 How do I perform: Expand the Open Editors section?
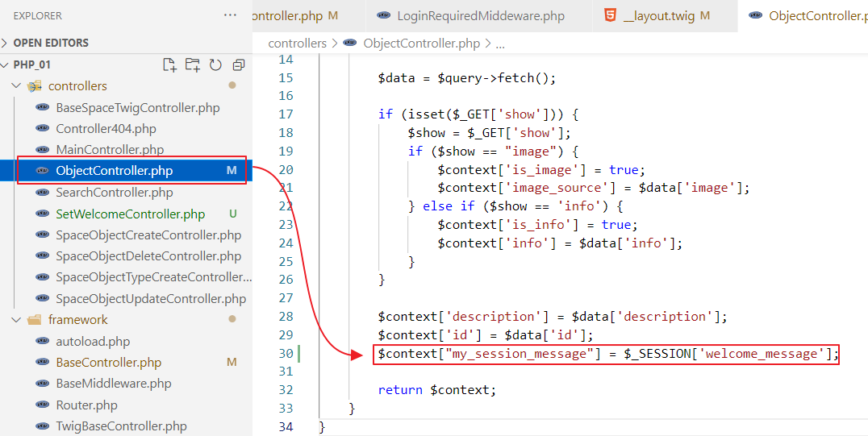coord(6,43)
